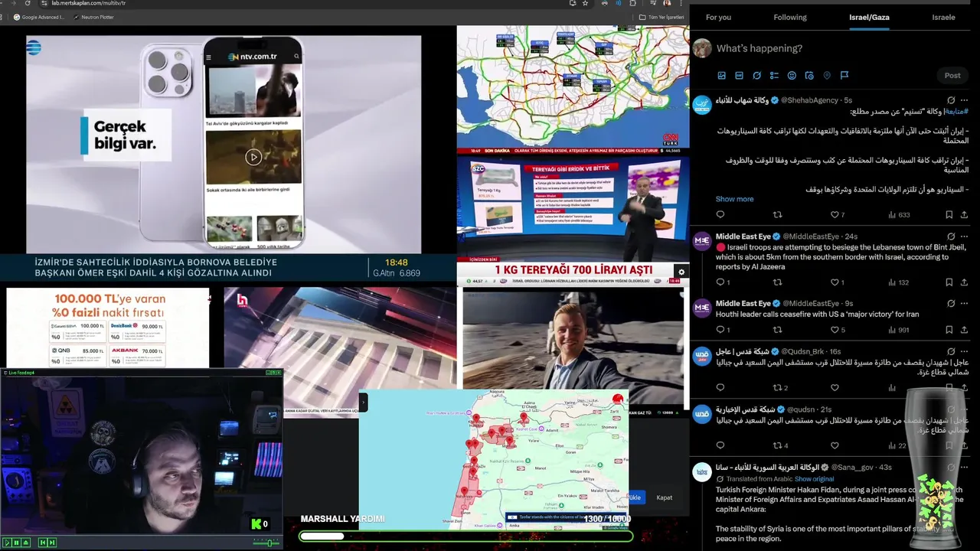Click the red button on the map overlay
The width and height of the screenshot is (980, 551).
point(618,399)
